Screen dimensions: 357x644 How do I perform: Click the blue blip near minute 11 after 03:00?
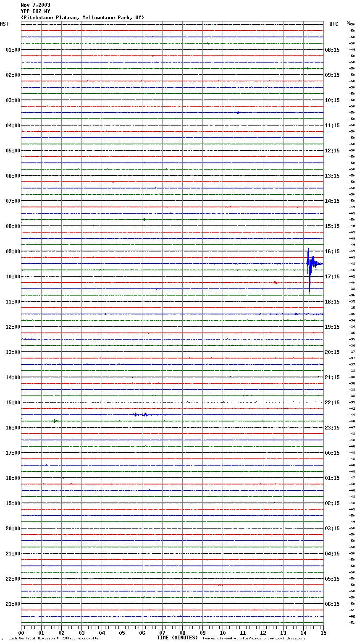tap(238, 113)
